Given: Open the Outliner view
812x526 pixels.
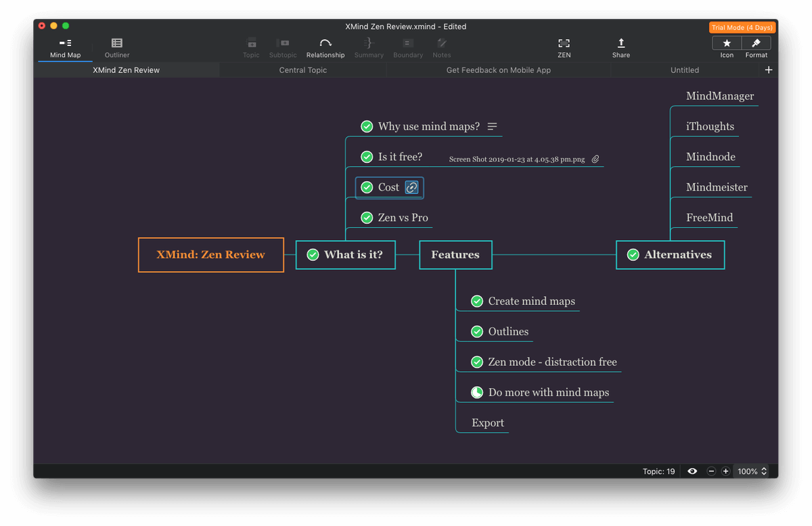Looking at the screenshot, I should pos(117,48).
